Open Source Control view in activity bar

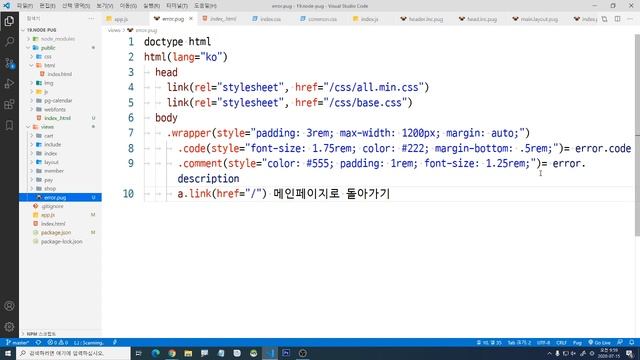click(x=9, y=63)
